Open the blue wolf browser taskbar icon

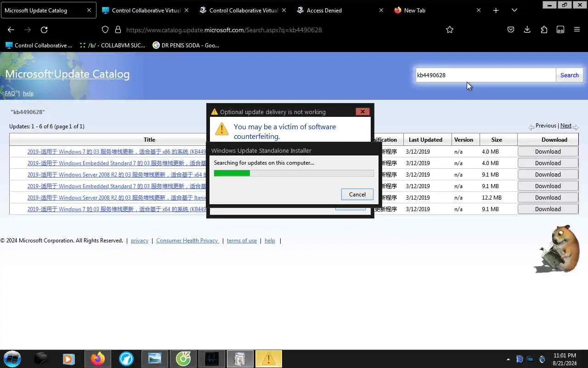126,358
